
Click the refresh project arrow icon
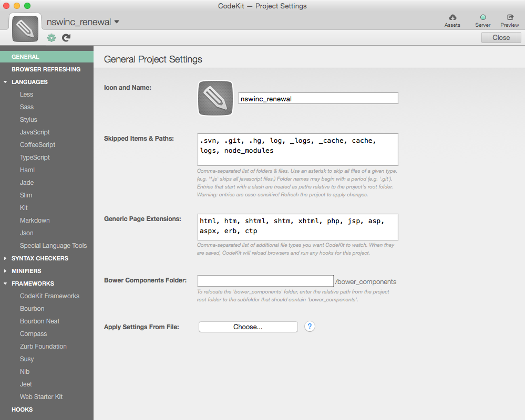click(66, 38)
